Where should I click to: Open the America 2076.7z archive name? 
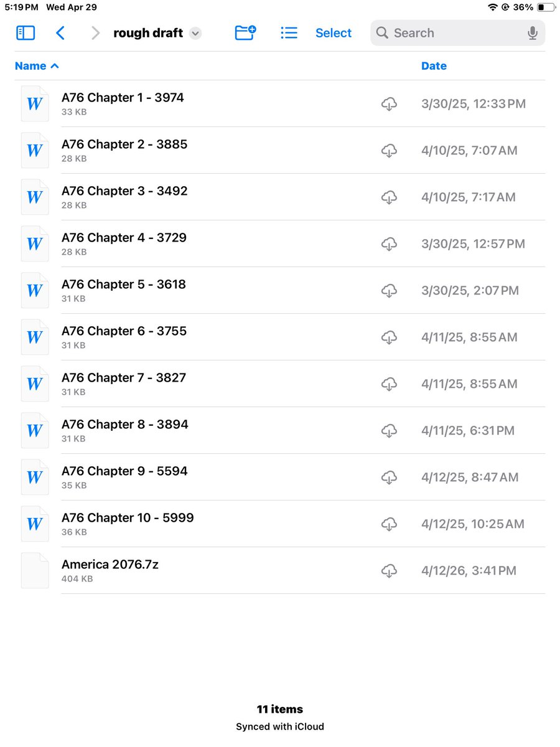coord(110,565)
